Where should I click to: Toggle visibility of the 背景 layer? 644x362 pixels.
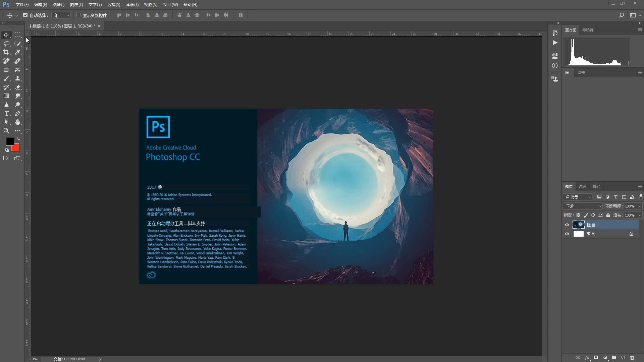(x=567, y=234)
